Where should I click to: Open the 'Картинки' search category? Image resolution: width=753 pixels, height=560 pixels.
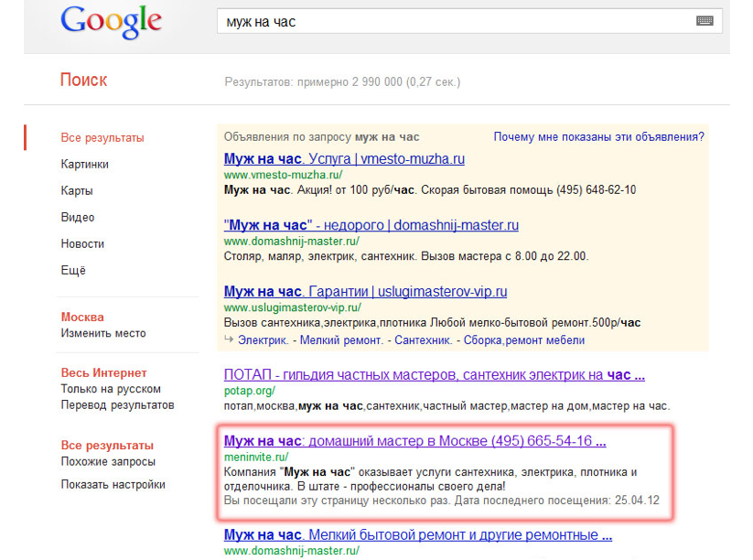(x=85, y=165)
